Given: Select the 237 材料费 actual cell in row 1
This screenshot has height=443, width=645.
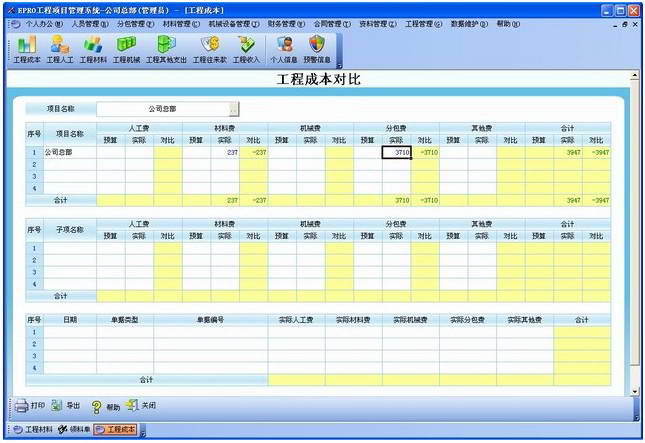Looking at the screenshot, I should [x=225, y=153].
